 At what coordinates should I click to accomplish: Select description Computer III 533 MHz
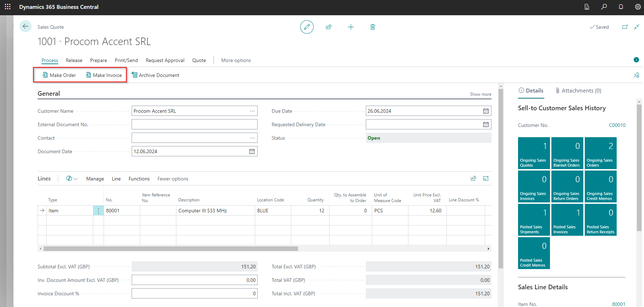coord(215,211)
